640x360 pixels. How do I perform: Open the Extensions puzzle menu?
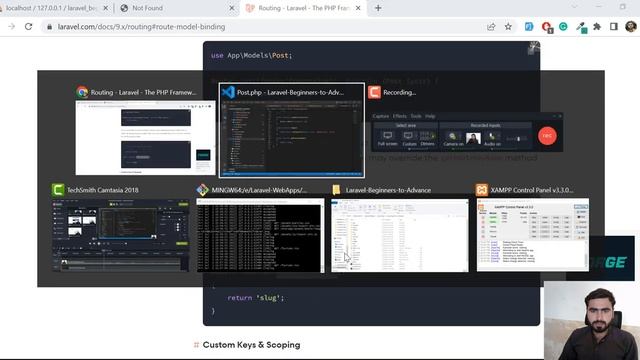point(597,27)
